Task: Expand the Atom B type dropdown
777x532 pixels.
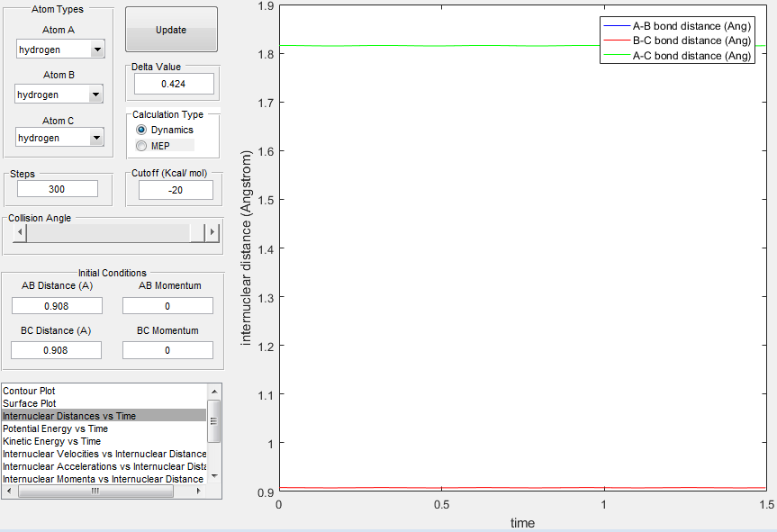Action: pos(59,95)
